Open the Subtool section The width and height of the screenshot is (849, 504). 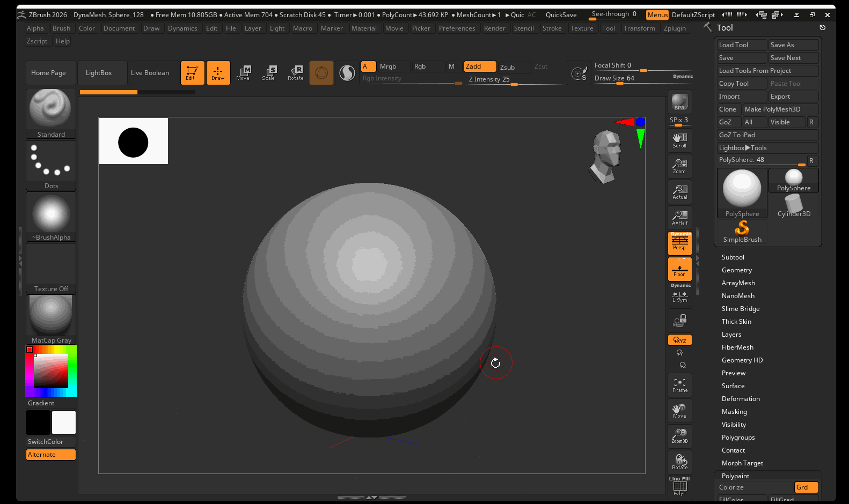tap(733, 257)
